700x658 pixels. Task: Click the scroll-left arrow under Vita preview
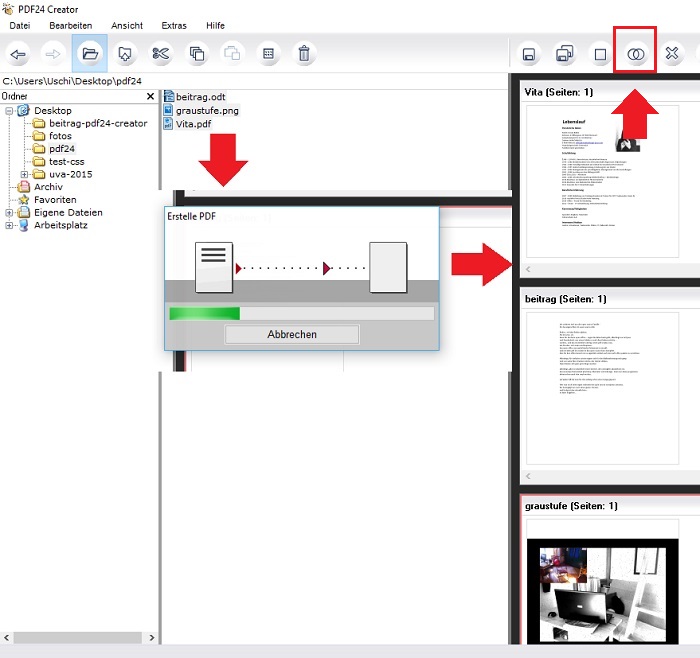(528, 269)
